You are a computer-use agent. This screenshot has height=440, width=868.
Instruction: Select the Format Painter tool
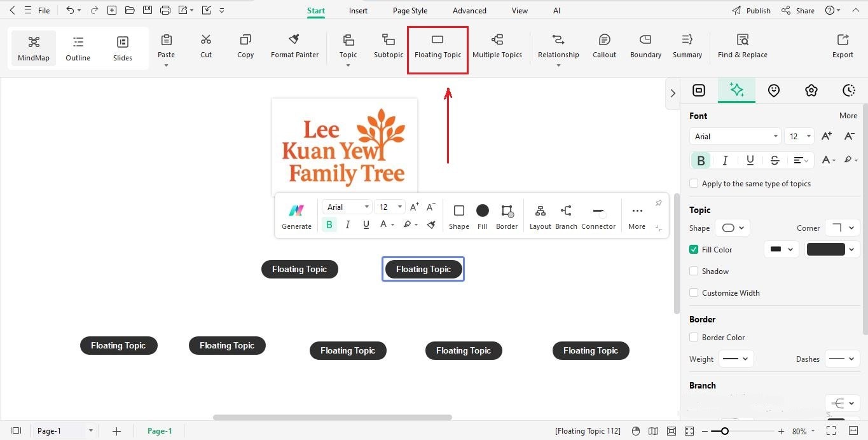click(x=294, y=47)
